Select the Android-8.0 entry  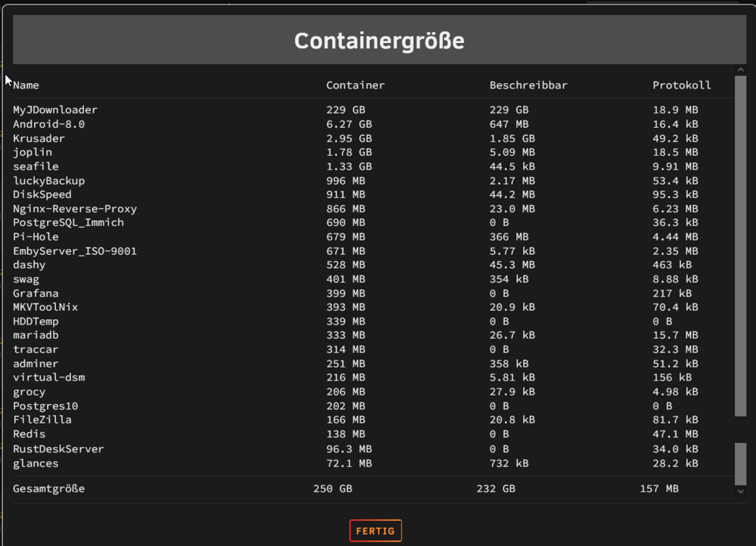click(x=48, y=124)
